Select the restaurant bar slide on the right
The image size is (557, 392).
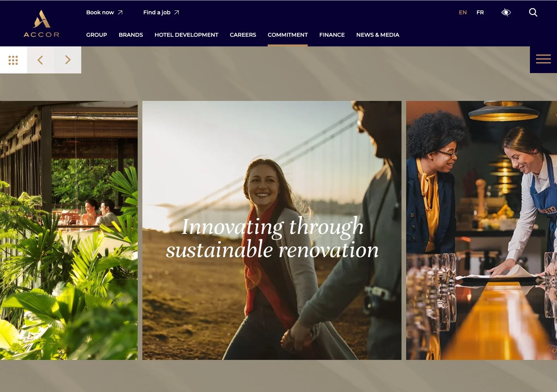tap(482, 230)
